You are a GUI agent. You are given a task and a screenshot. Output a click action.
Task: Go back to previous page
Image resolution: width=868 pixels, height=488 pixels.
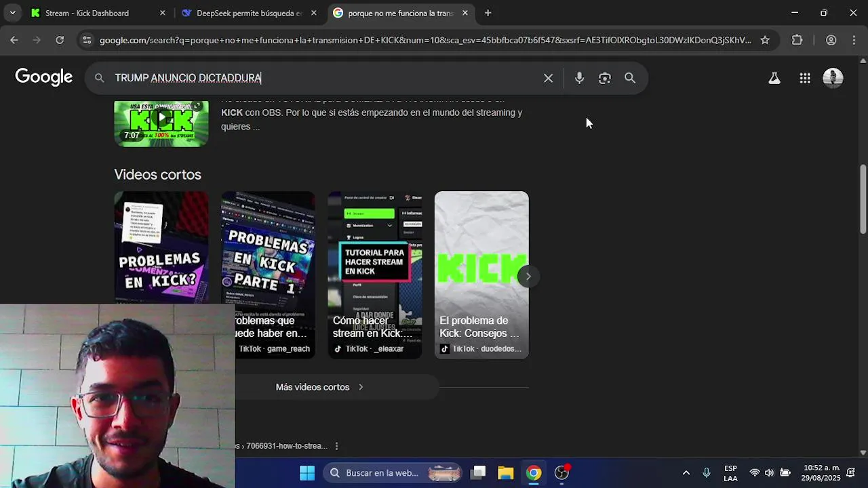point(14,40)
